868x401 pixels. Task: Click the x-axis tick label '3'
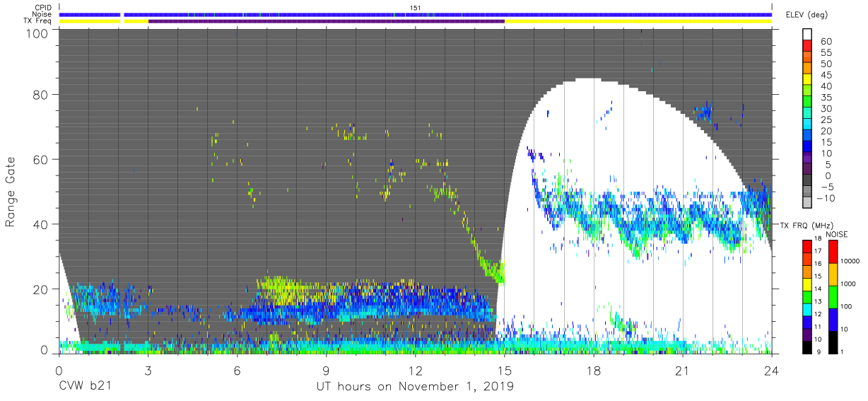148,371
